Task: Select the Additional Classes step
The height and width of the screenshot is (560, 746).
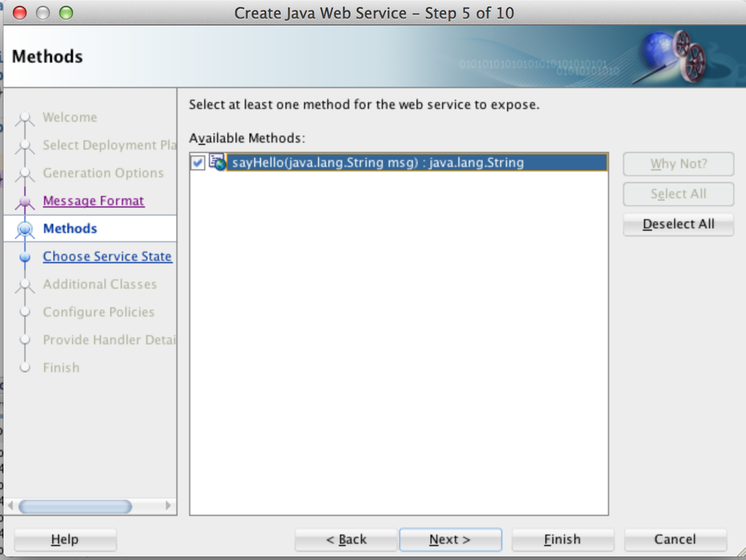Action: tap(100, 284)
